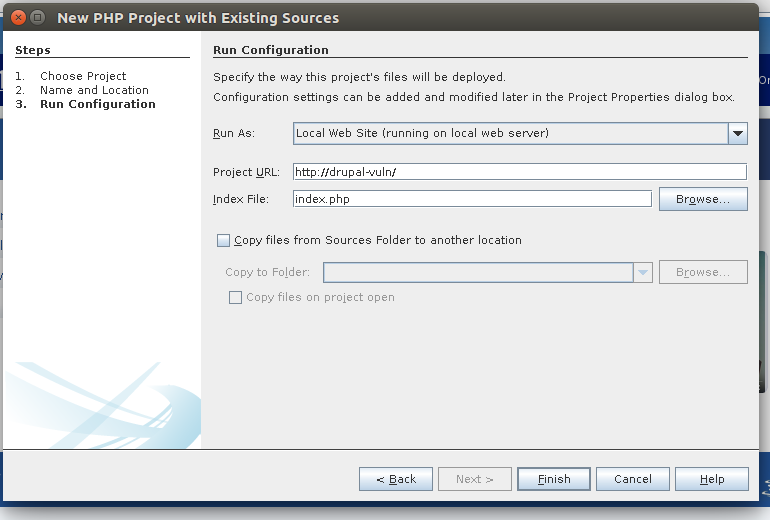The image size is (770, 520).
Task: Select step 2 Name and Location
Action: coord(94,90)
